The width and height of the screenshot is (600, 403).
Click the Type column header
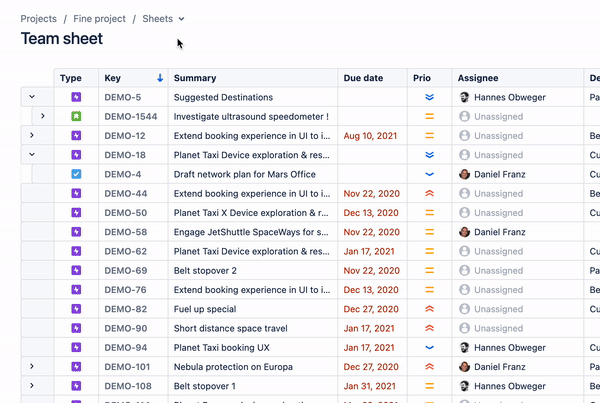tap(71, 78)
